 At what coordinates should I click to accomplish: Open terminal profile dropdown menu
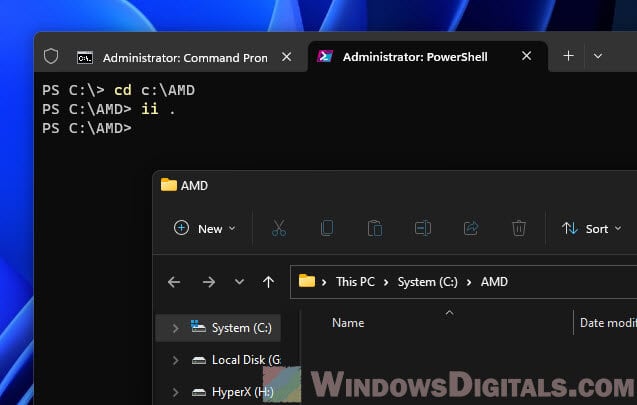coord(598,56)
